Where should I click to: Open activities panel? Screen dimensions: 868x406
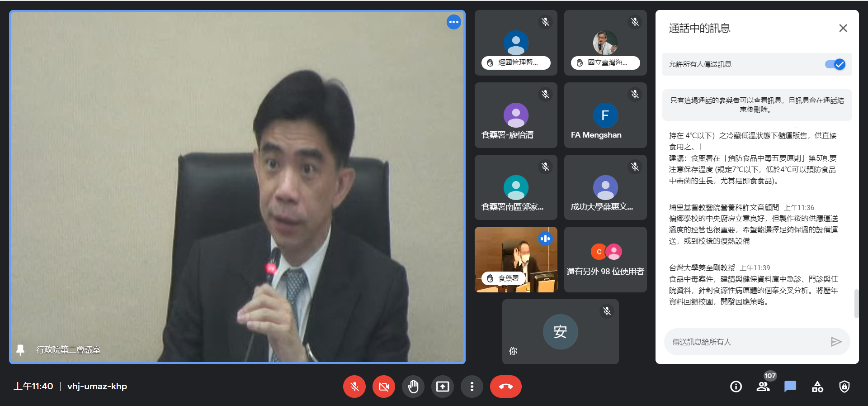(x=817, y=387)
